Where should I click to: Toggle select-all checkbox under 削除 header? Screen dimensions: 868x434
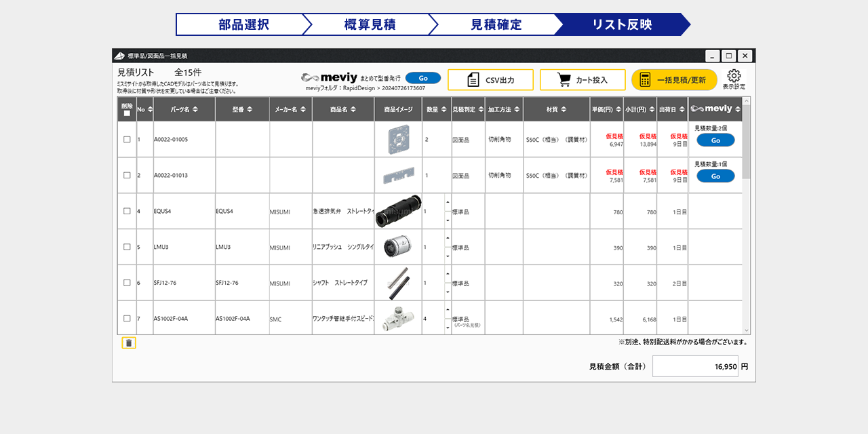pos(127,114)
